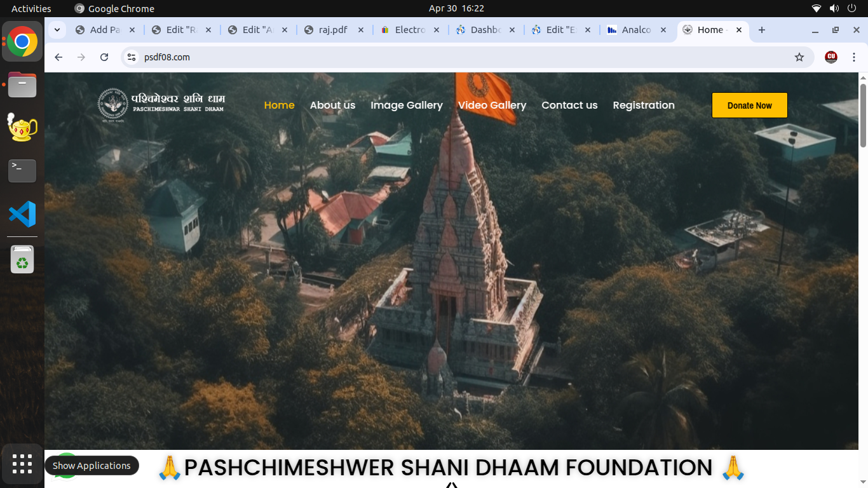Close the Analco tab

point(664,30)
